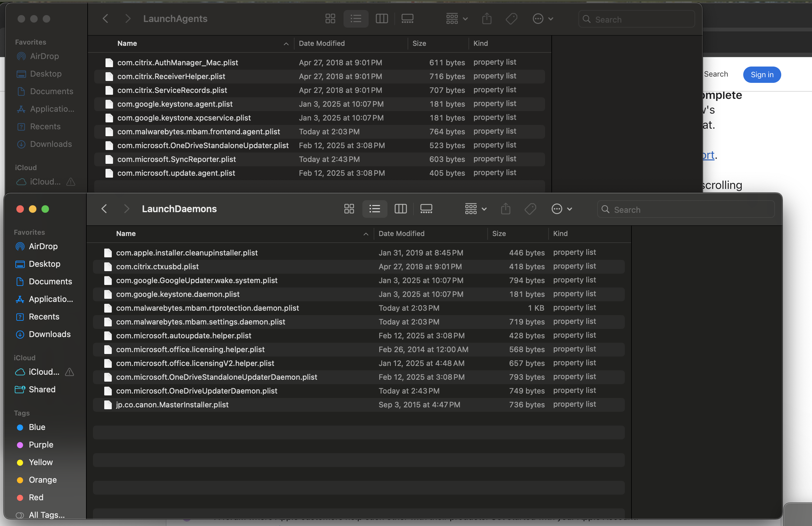The width and height of the screenshot is (812, 526).
Task: Sort LaunchAgents files by Size column
Action: [419, 43]
